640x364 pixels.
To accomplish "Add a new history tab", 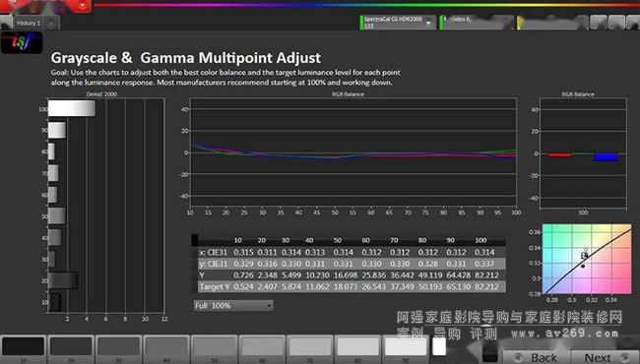I will coord(51,24).
